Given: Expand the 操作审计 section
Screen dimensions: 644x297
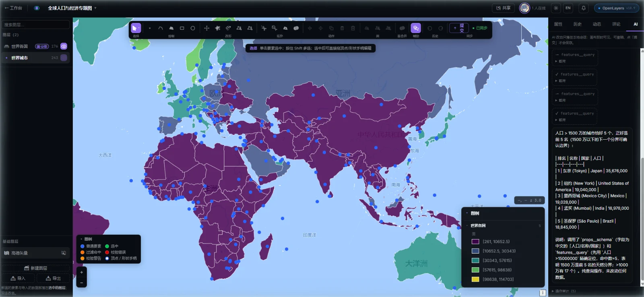Looking at the screenshot, I should [x=563, y=291].
